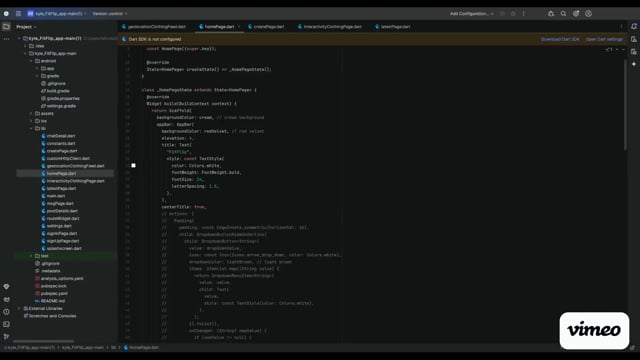This screenshot has width=640, height=360.
Task: Open the Project view selector dropdown
Action: (x=26, y=27)
